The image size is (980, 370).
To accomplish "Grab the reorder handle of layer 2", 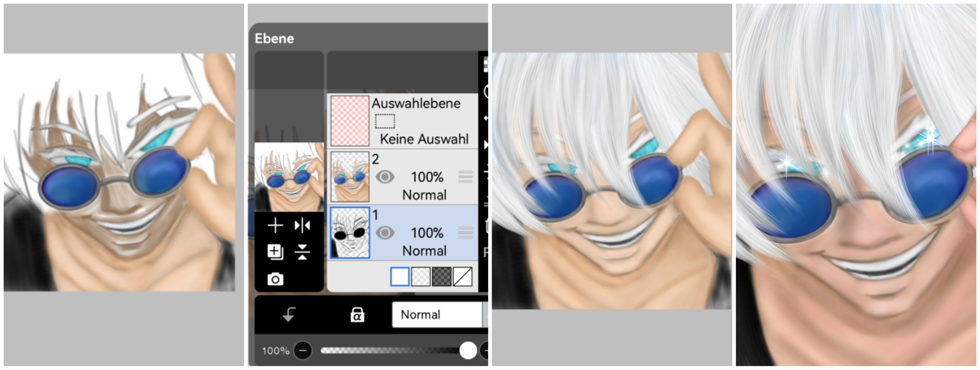I will pyautogui.click(x=465, y=177).
